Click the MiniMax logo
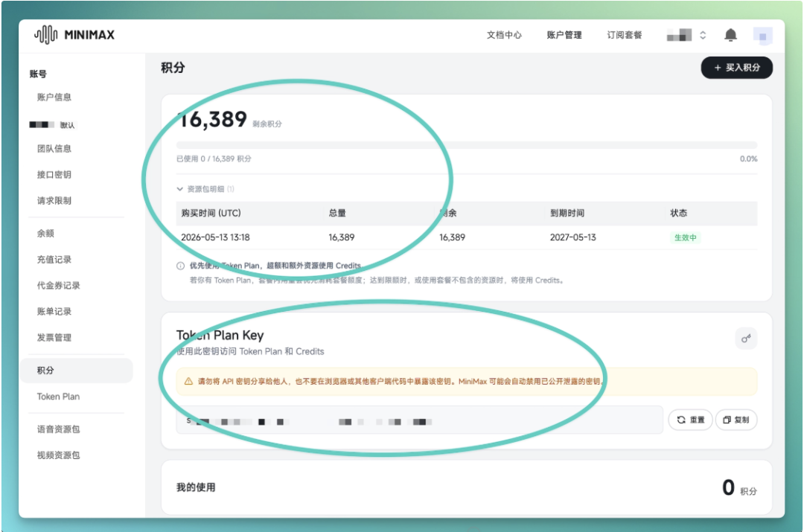 tap(74, 35)
